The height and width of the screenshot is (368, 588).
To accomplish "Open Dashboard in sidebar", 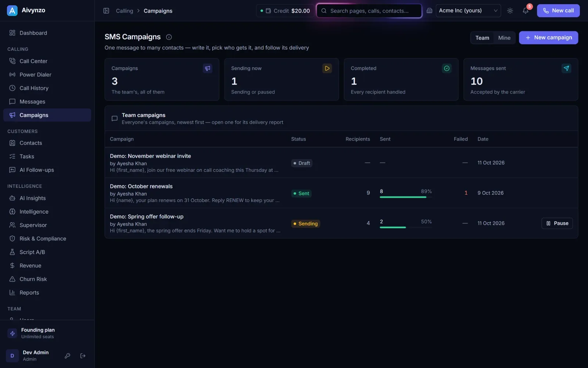I will coord(47,33).
